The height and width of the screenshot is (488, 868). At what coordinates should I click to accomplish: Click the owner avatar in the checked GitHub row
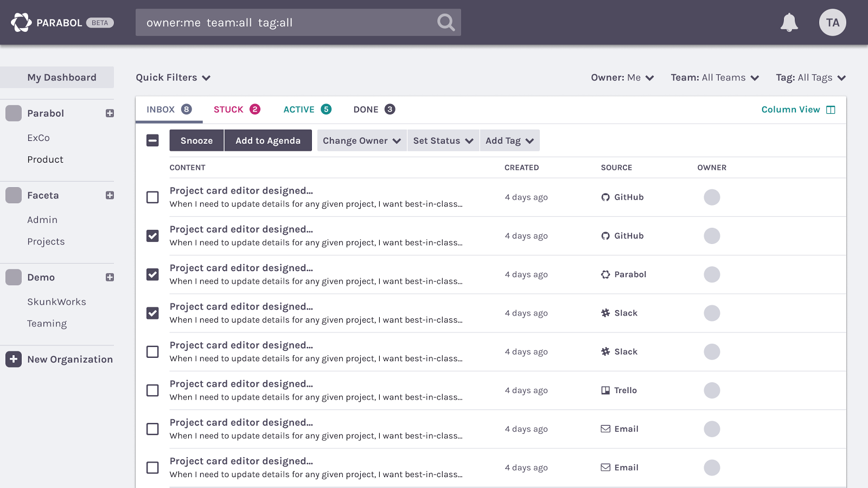712,236
